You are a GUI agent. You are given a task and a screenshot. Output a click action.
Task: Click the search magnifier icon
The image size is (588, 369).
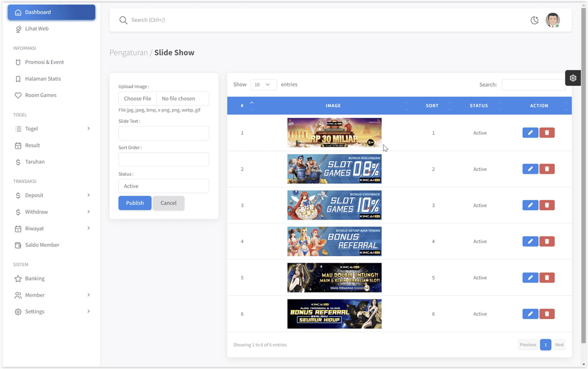click(x=123, y=20)
